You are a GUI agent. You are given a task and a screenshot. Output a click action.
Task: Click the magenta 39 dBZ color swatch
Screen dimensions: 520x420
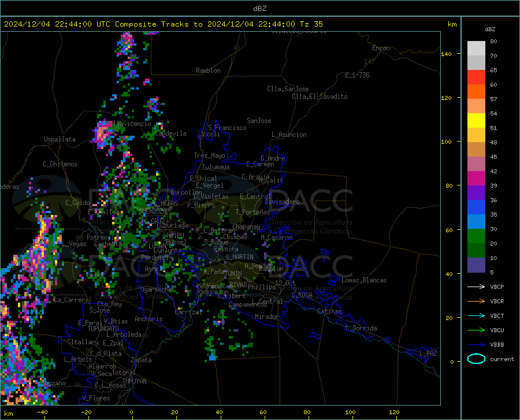(476, 179)
